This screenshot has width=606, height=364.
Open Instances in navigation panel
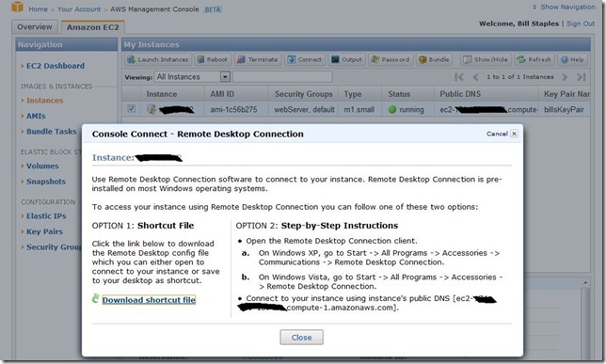(x=44, y=101)
